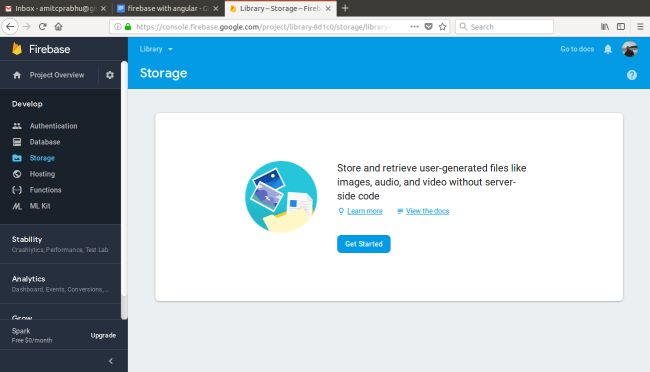Click the Hosting globe icon
Viewport: 650px width, 372px height.
pyautogui.click(x=17, y=174)
